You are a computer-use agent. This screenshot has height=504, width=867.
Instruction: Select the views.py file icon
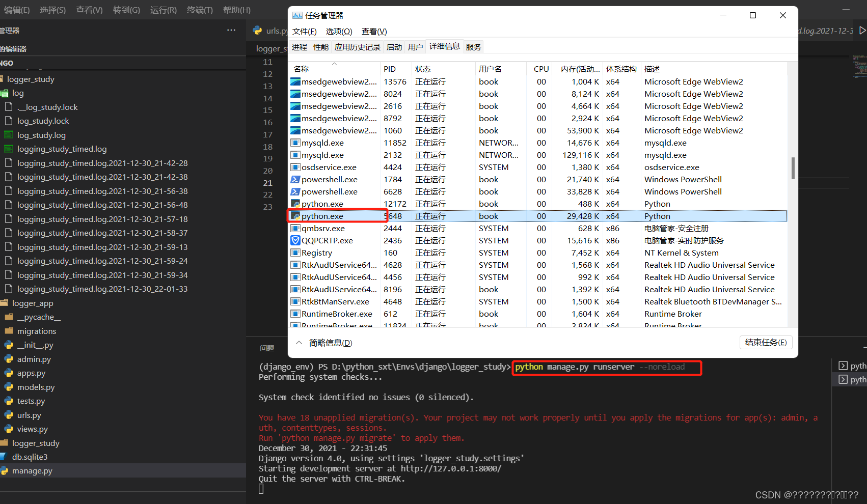[9, 429]
